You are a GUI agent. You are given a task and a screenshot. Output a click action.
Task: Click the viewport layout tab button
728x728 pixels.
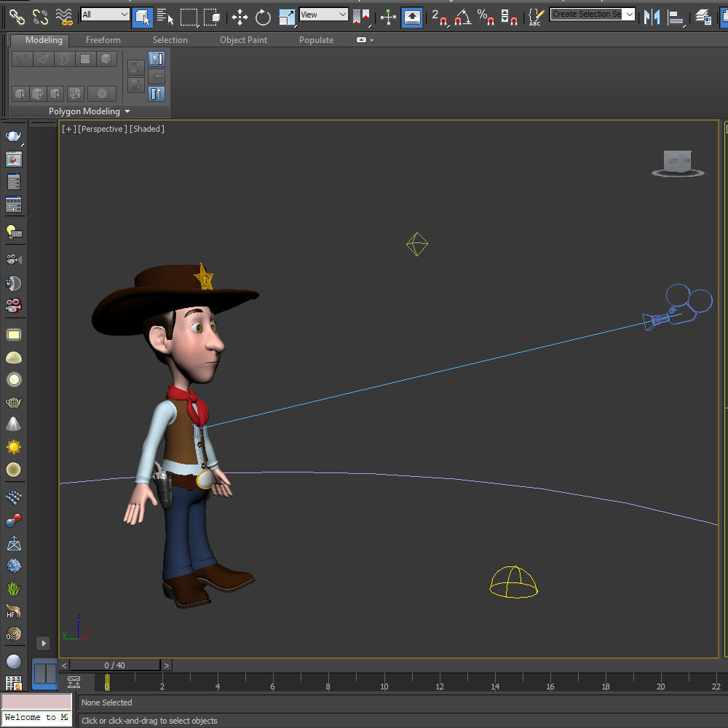(45, 673)
